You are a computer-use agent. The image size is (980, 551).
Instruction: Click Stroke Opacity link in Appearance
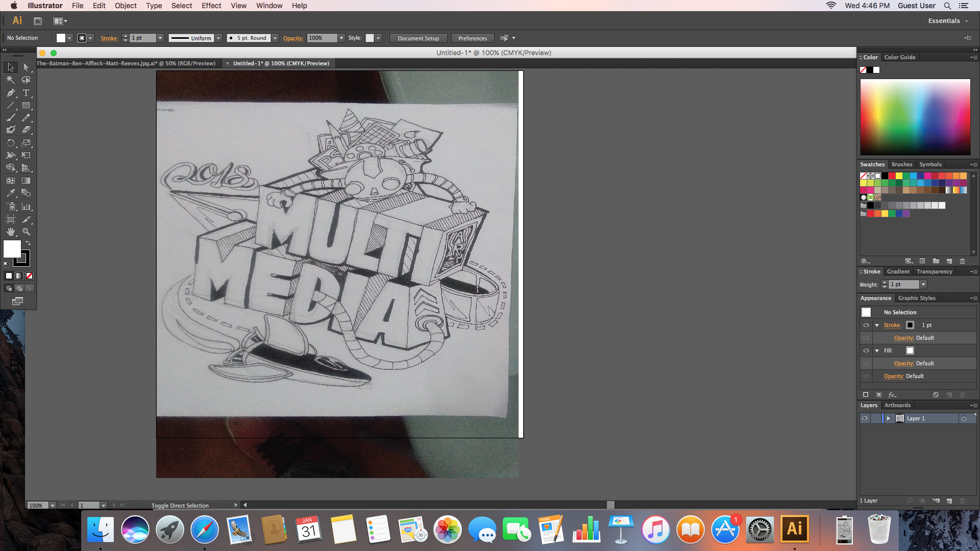904,338
